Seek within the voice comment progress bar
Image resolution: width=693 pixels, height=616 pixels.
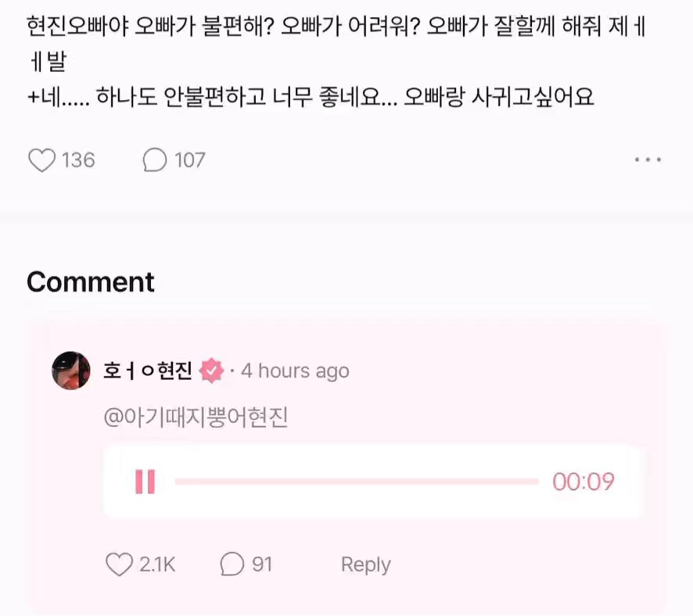pos(357,482)
